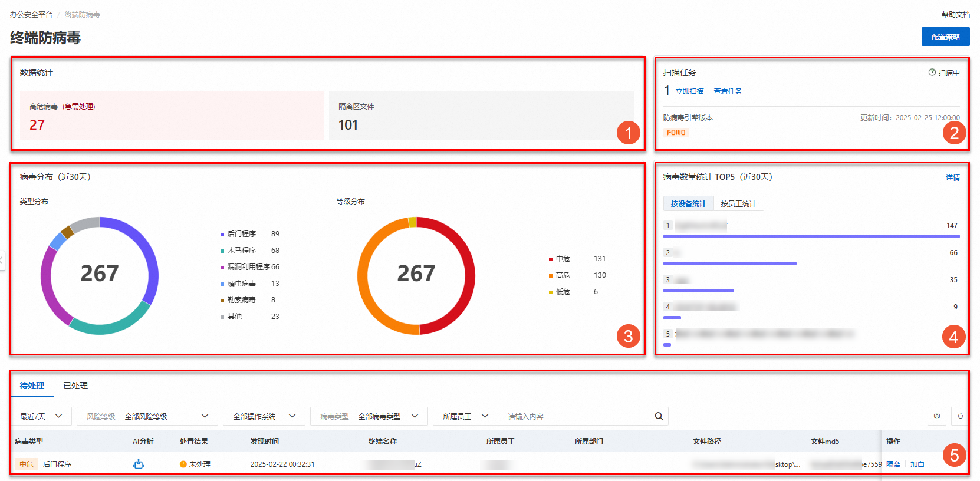Viewport: 980px width, 481px height.
Task: Switch to the 已处理 tab
Action: (75, 386)
